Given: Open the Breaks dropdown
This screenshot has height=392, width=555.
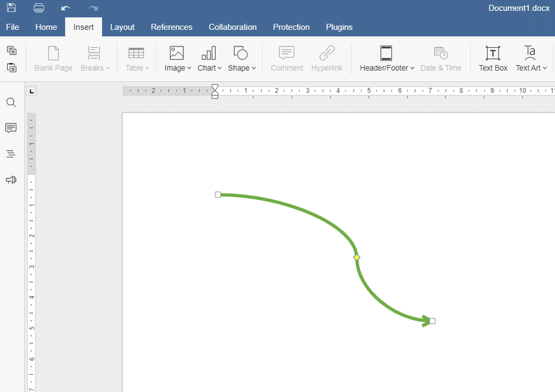Looking at the screenshot, I should [x=95, y=59].
